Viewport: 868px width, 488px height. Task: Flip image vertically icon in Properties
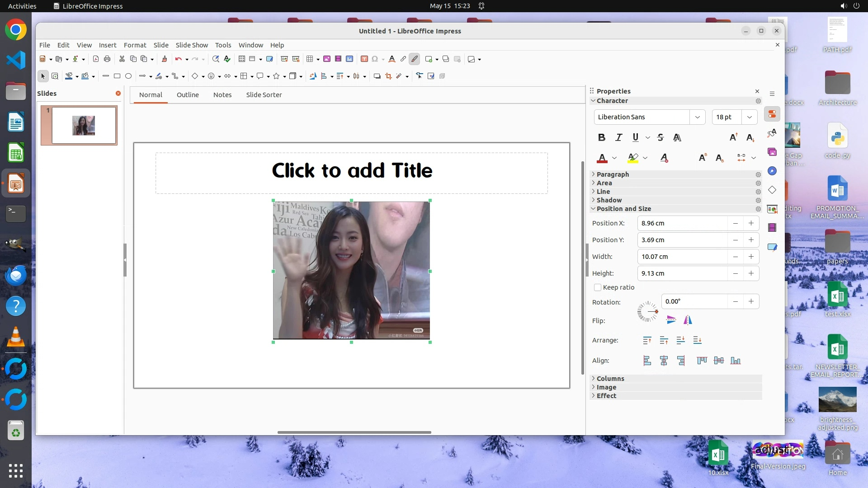671,320
